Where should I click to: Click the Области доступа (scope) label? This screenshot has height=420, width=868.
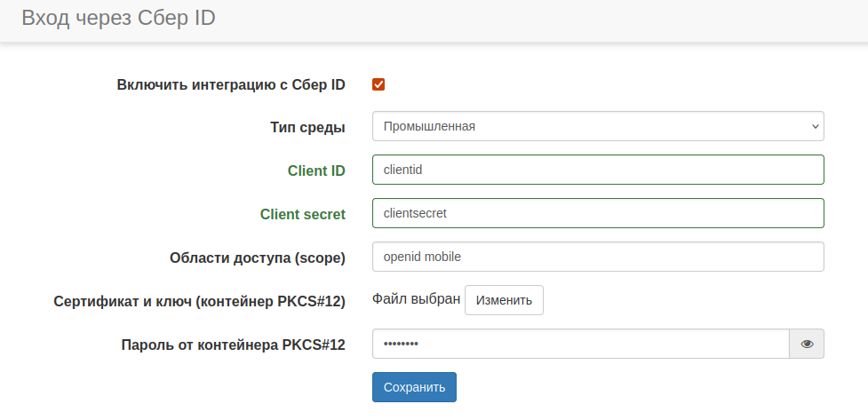[x=257, y=258]
